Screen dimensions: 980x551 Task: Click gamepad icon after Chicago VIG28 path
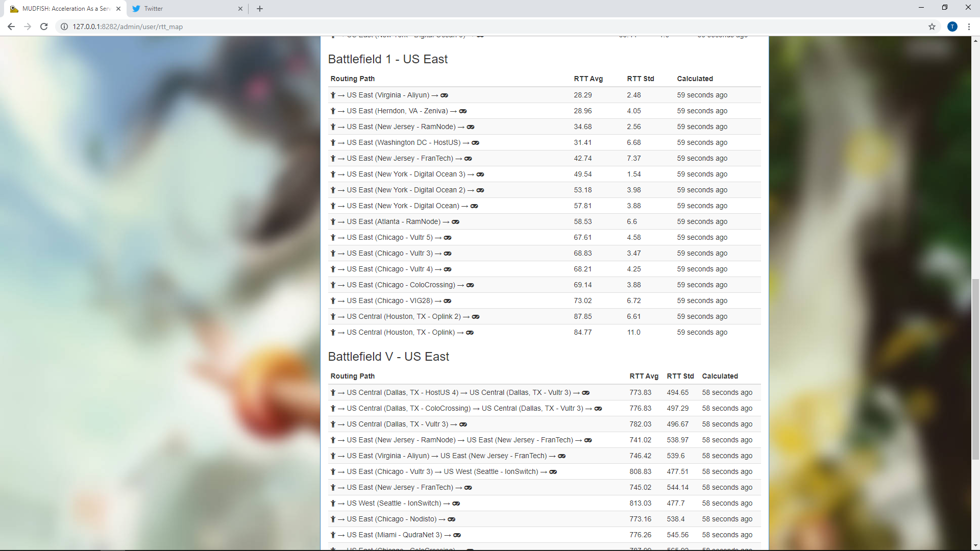pyautogui.click(x=448, y=301)
